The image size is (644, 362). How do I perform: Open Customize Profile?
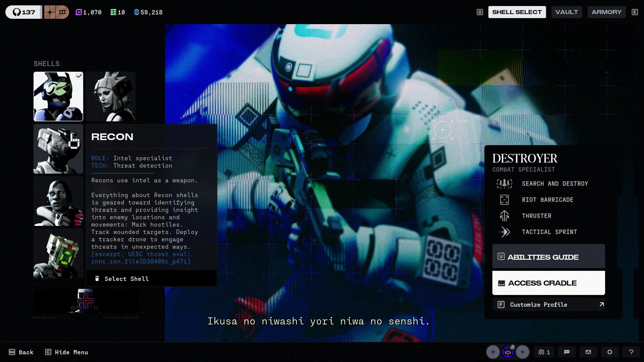coord(549,304)
